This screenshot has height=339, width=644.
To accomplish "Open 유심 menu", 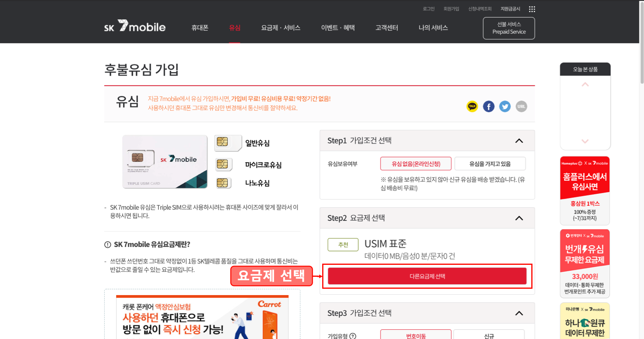I will 235,28.
